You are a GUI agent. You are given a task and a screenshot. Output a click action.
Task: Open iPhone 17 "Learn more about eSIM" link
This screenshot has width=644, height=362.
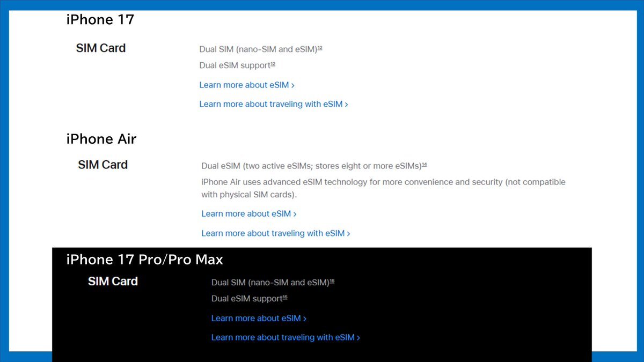(x=246, y=85)
